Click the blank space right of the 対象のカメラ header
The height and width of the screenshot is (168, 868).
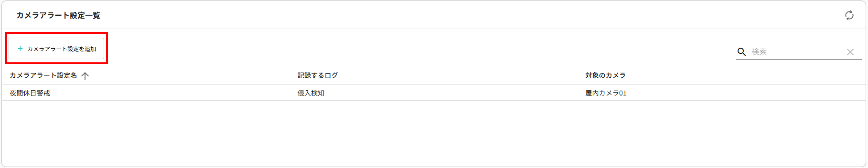(x=741, y=75)
